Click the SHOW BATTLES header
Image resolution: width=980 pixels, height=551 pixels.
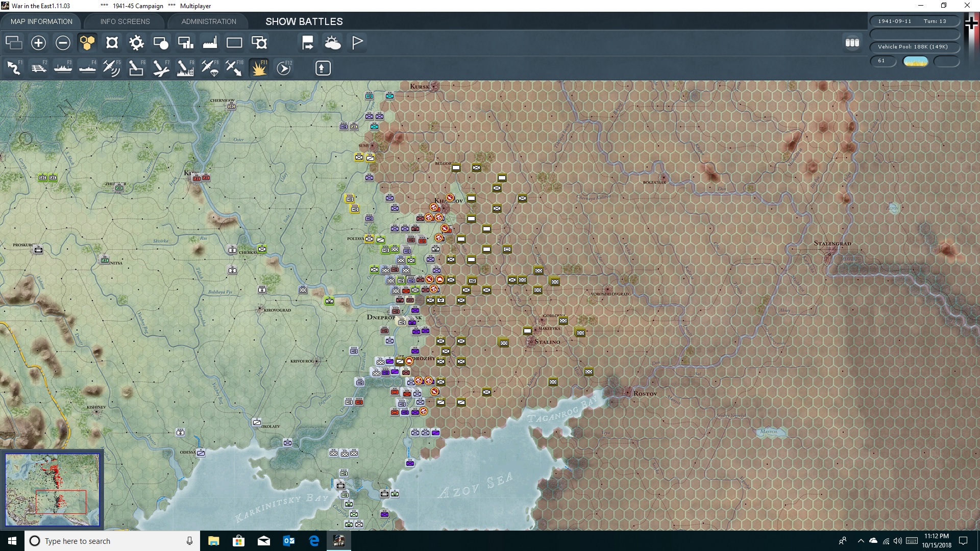(303, 21)
